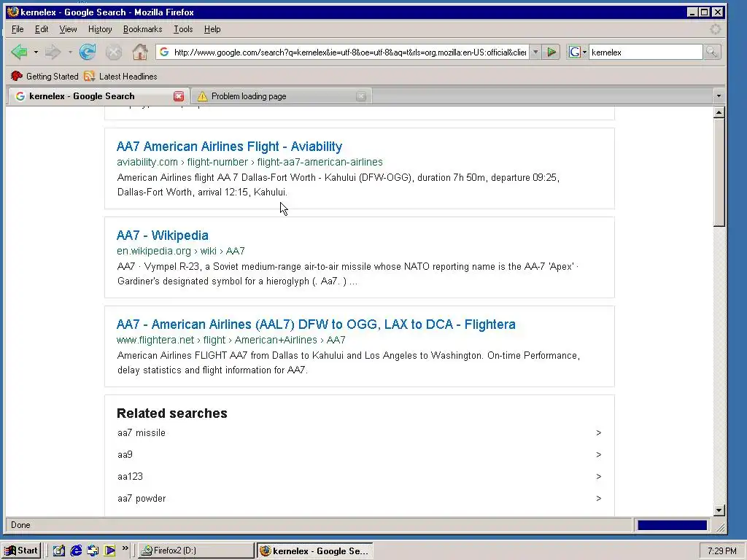Click the blue progress bar in status bar

[x=672, y=525]
